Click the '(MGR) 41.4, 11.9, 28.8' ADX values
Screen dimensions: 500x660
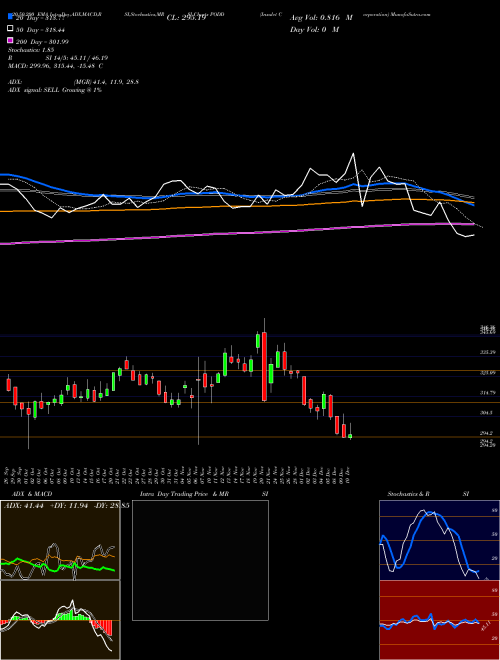click(106, 82)
